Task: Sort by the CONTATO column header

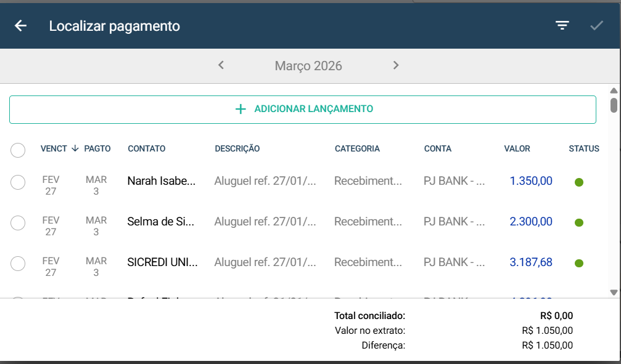Action: (147, 149)
